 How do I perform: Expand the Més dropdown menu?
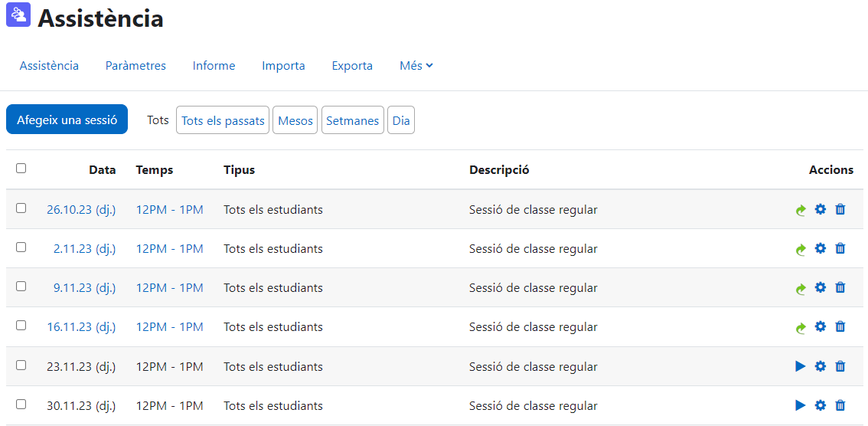tap(416, 66)
